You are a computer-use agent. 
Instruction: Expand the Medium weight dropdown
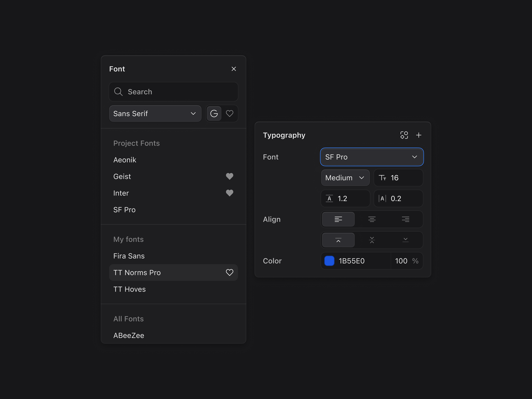pyautogui.click(x=345, y=178)
